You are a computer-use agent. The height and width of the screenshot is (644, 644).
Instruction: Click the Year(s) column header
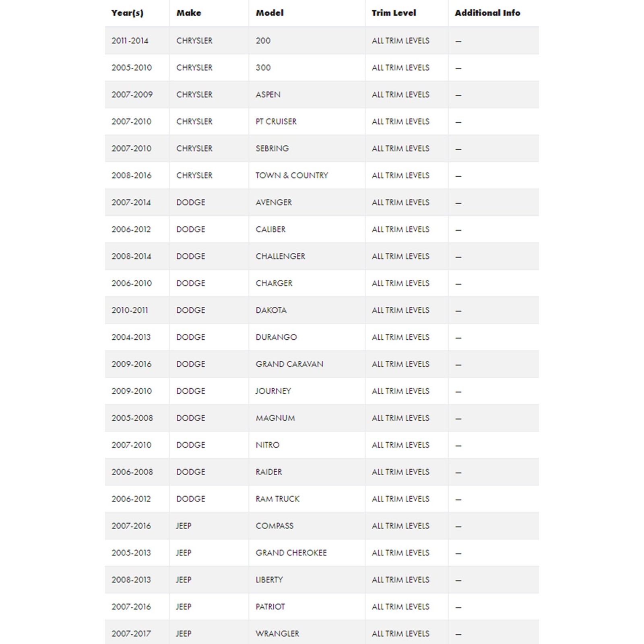pyautogui.click(x=127, y=13)
